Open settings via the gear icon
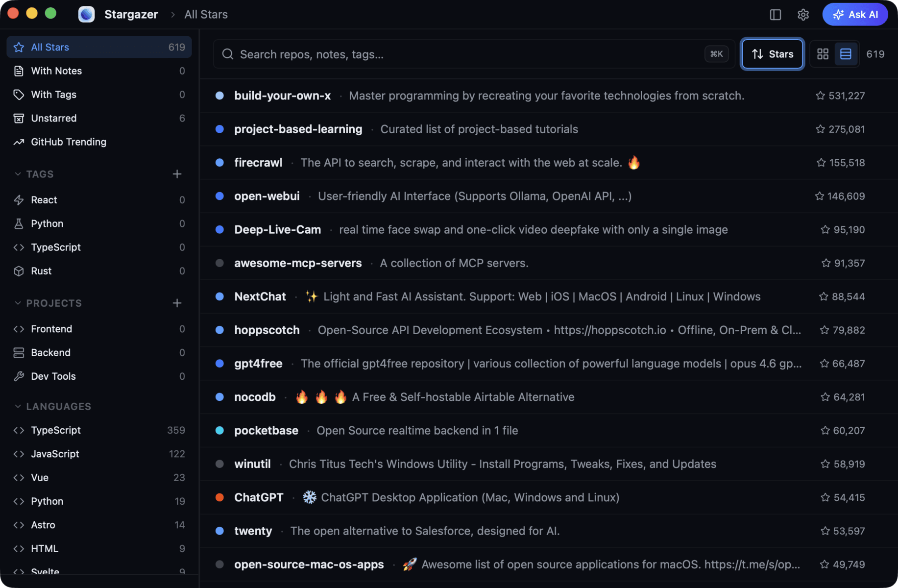 [x=803, y=15]
